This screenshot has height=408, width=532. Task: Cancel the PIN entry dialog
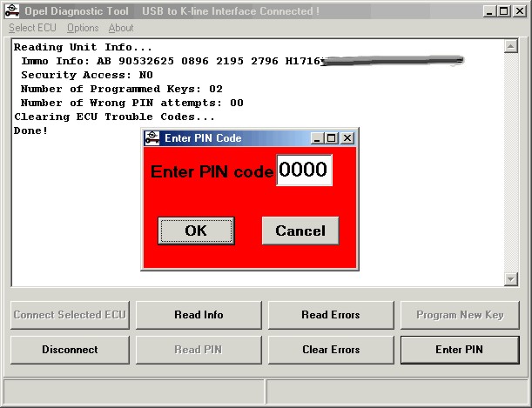coord(300,231)
